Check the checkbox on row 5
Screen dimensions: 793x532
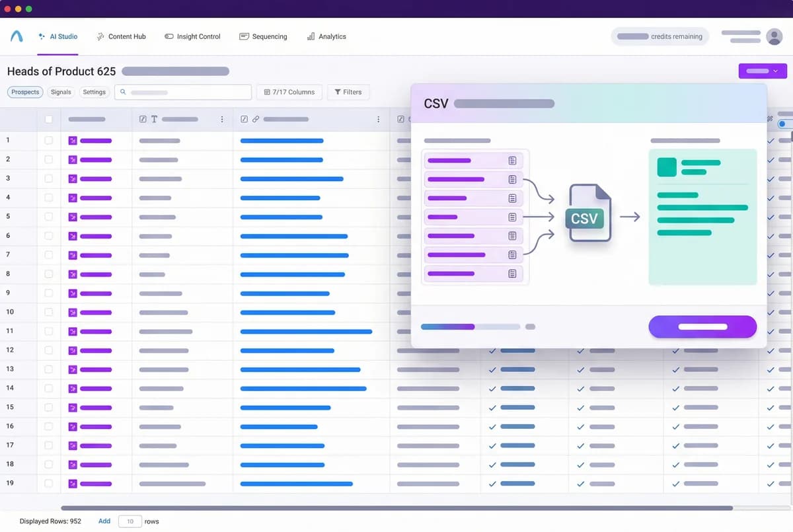(48, 217)
